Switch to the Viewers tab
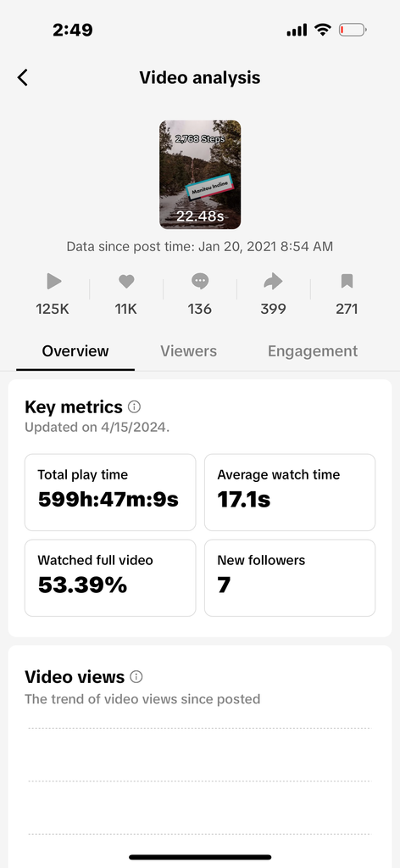This screenshot has width=400, height=868. pos(189,351)
